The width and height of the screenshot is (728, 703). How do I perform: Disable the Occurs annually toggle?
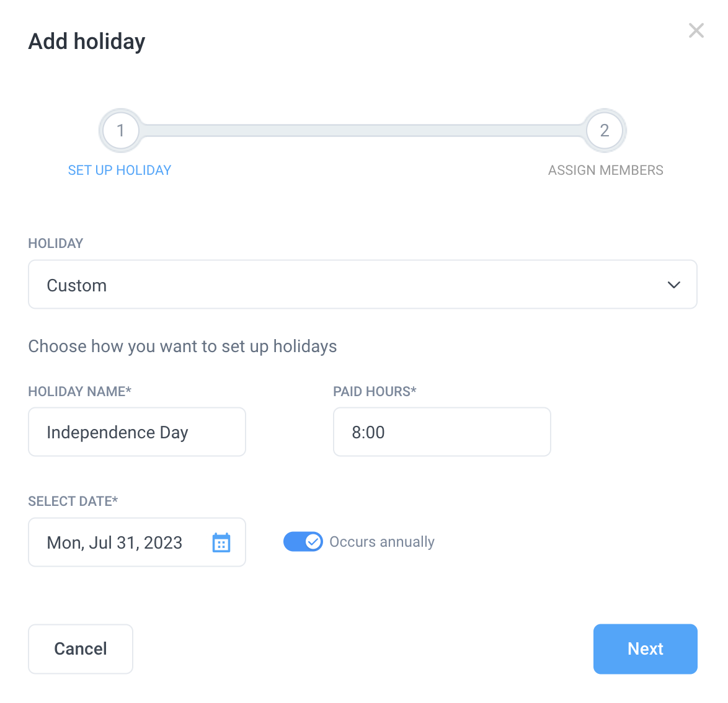[x=303, y=541]
